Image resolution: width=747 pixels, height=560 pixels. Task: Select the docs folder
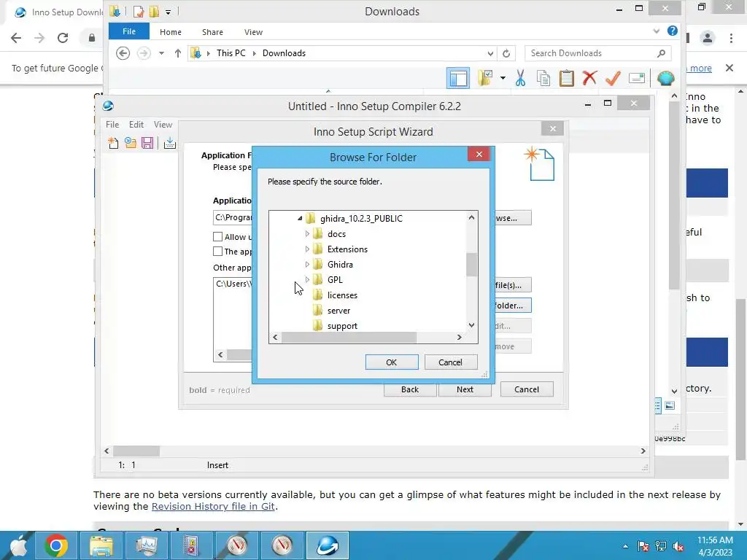(x=336, y=234)
